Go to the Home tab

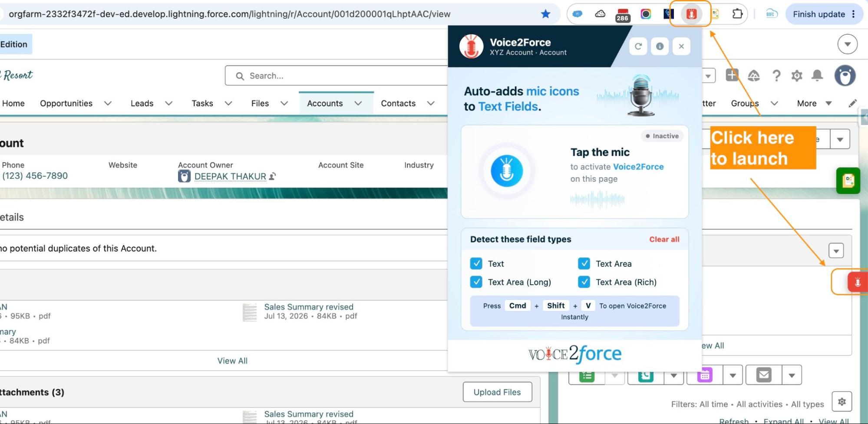pyautogui.click(x=13, y=103)
